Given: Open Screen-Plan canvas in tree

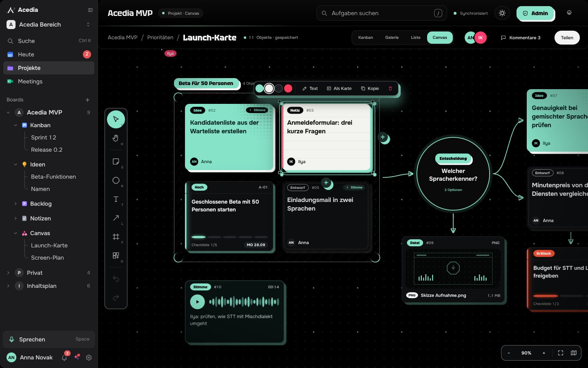Looking at the screenshot, I should click(x=47, y=258).
